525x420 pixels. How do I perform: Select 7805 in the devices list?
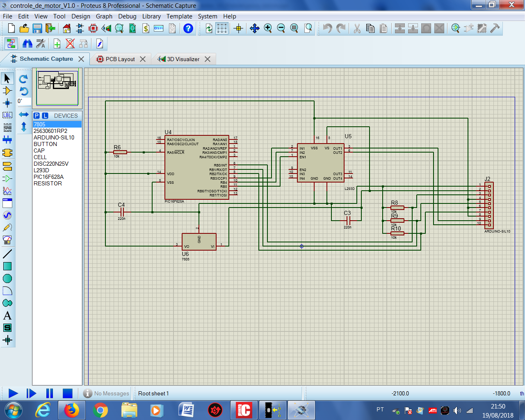[57, 124]
